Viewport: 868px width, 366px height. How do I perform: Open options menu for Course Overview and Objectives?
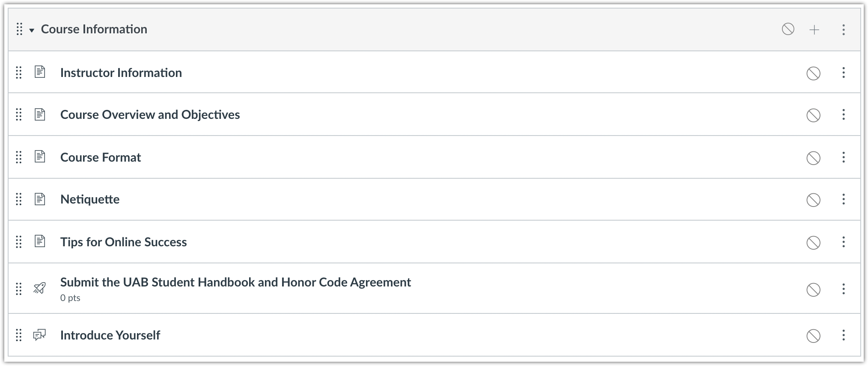pyautogui.click(x=843, y=115)
